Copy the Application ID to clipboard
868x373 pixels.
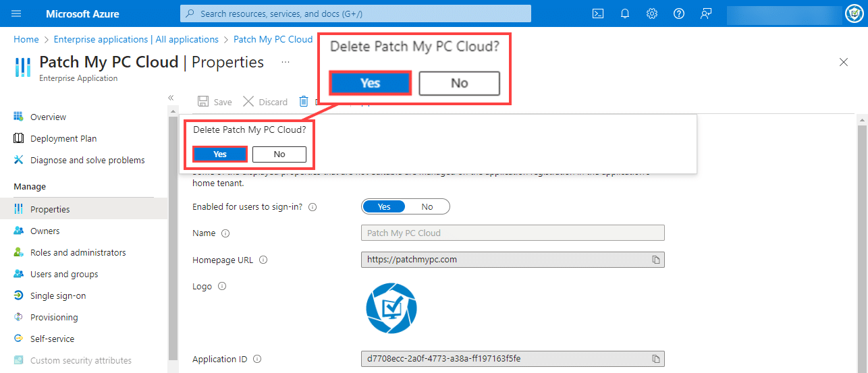click(x=655, y=359)
